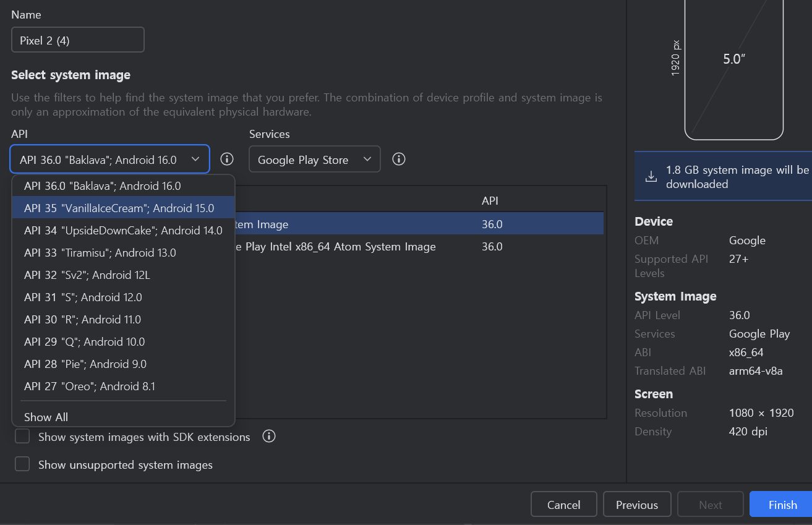Screen dimensions: 812x525
Task: Click Show All in API list
Action: [46, 417]
